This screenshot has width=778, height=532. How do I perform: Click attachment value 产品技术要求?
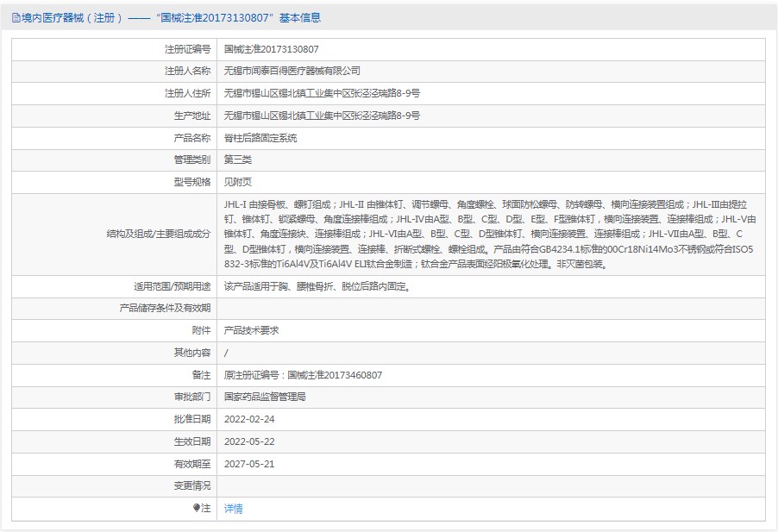(251, 330)
